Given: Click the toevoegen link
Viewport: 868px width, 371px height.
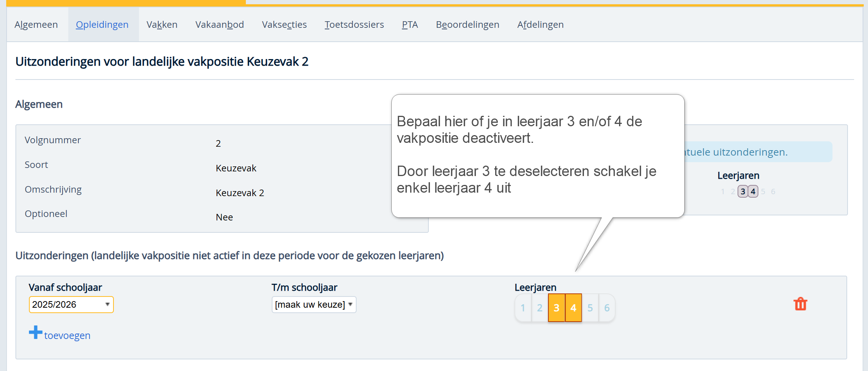Looking at the screenshot, I should tap(67, 335).
